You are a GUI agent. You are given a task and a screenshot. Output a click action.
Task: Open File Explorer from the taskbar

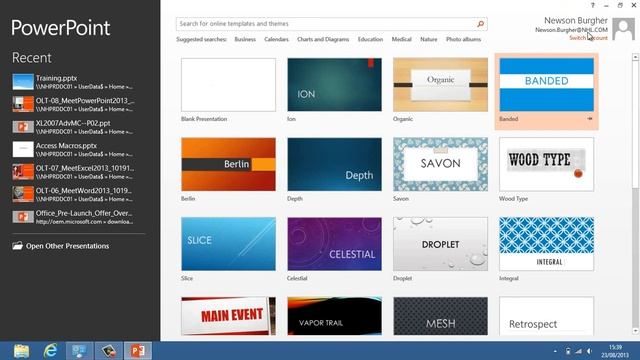(21, 351)
